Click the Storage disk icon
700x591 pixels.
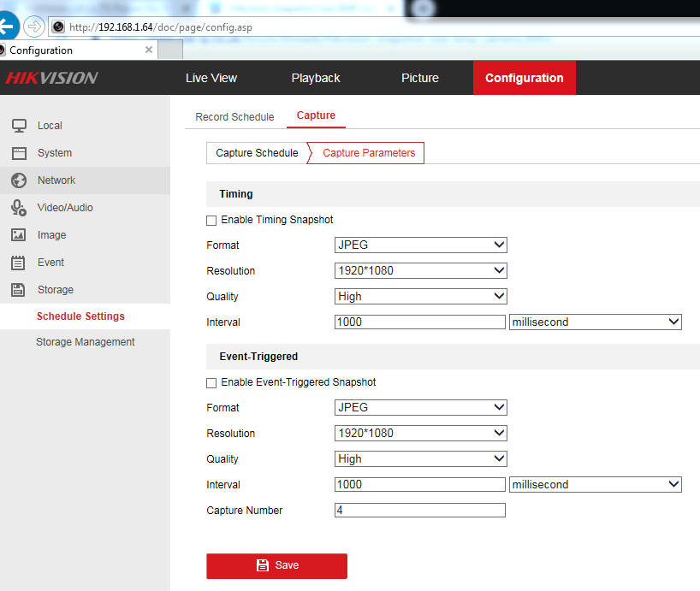(18, 290)
